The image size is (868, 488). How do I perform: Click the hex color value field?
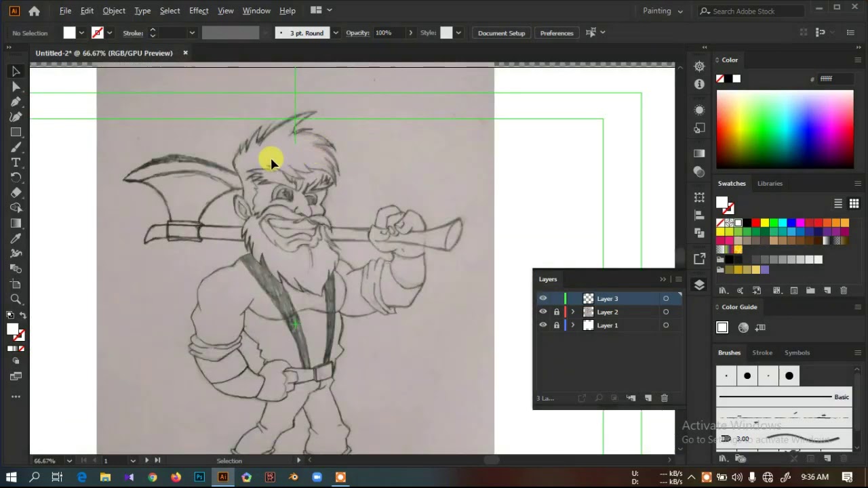[835, 79]
